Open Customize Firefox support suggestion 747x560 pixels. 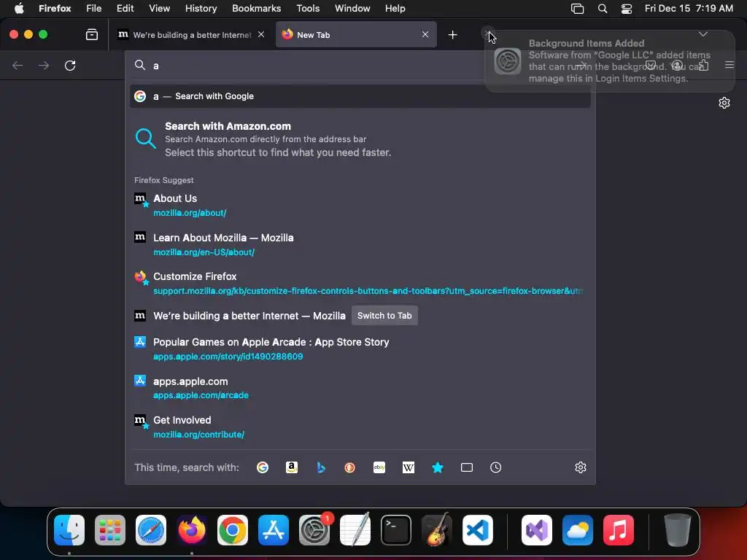pyautogui.click(x=360, y=284)
